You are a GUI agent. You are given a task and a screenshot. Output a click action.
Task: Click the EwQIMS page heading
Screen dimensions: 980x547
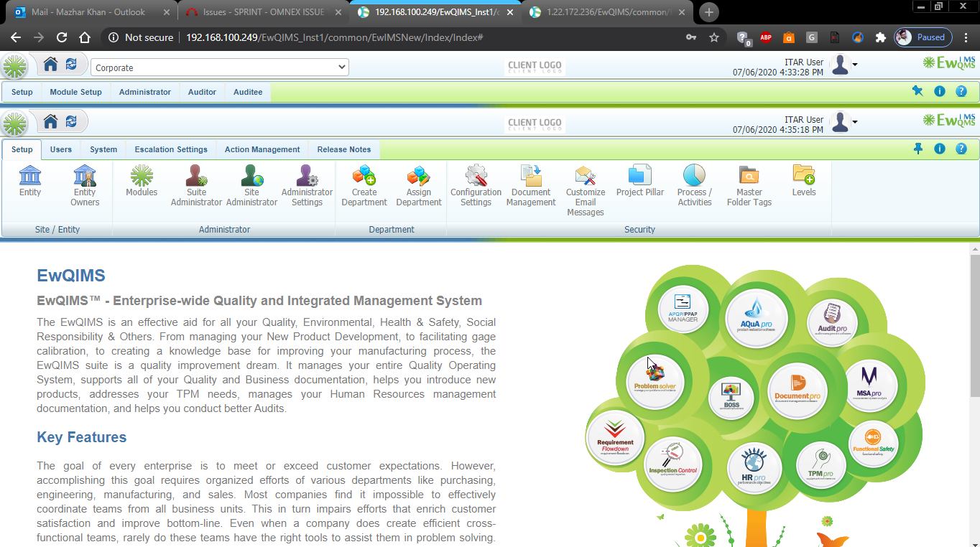pos(71,276)
